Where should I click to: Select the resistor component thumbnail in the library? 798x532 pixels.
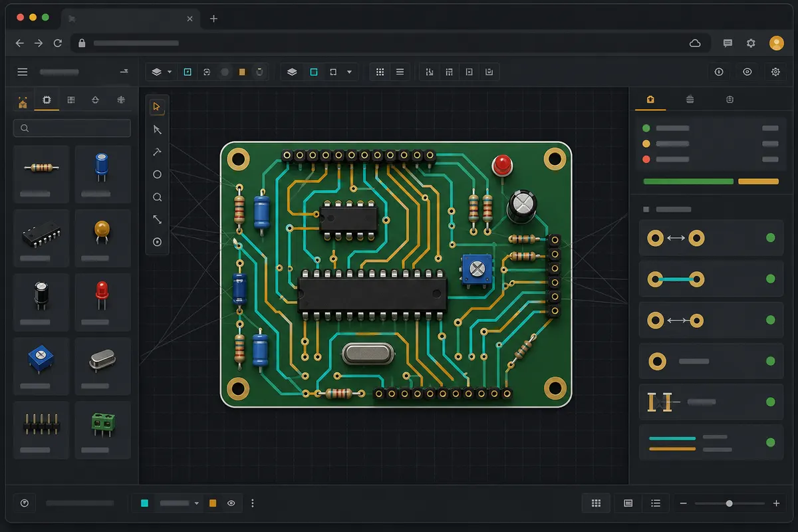click(x=41, y=174)
